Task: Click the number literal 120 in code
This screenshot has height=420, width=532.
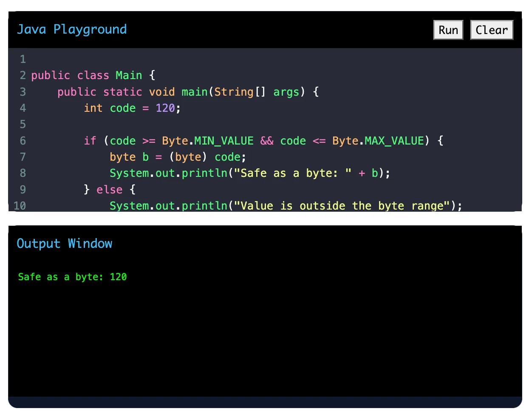Action: coord(165,108)
